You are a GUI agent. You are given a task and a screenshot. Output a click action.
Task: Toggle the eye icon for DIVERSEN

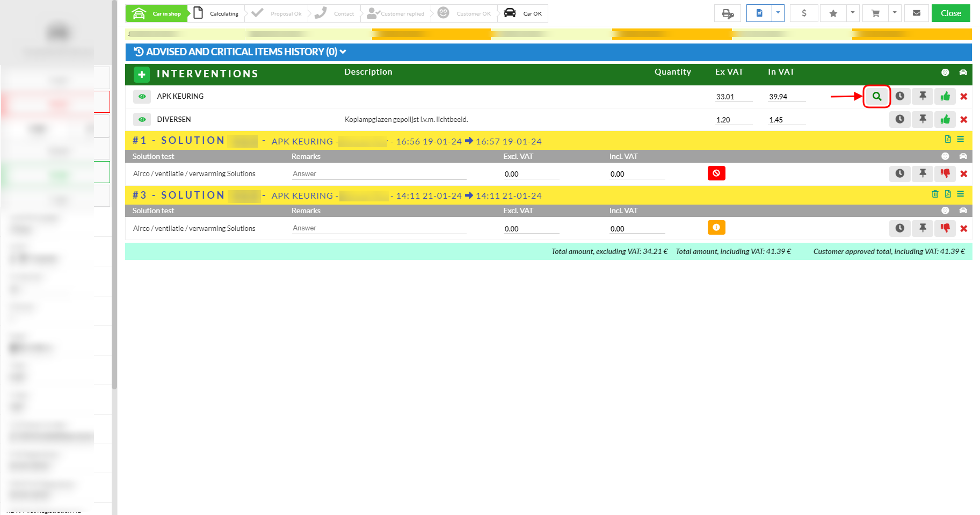pyautogui.click(x=142, y=120)
